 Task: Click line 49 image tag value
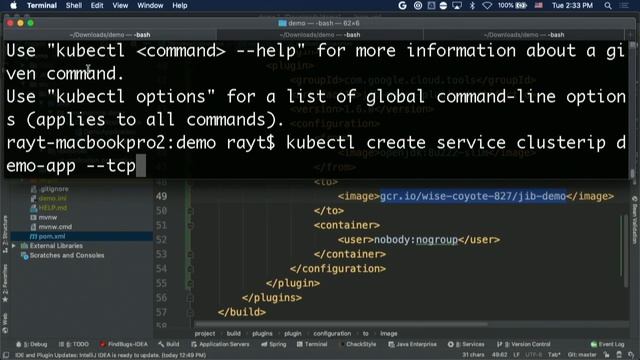pos(473,196)
